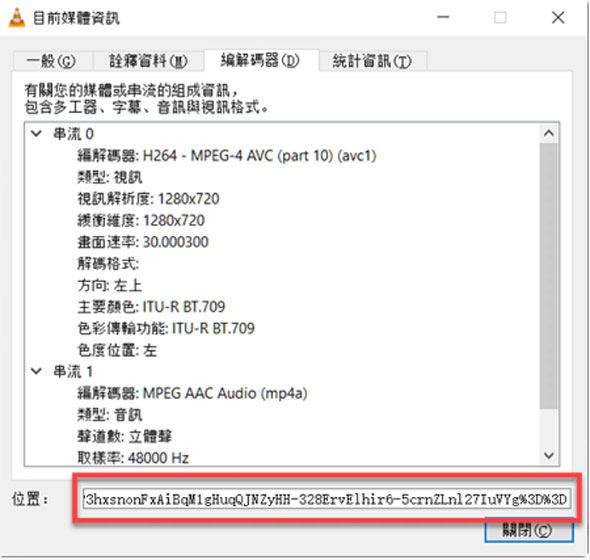Close the window with the X icon
590x560 pixels.
tap(558, 17)
